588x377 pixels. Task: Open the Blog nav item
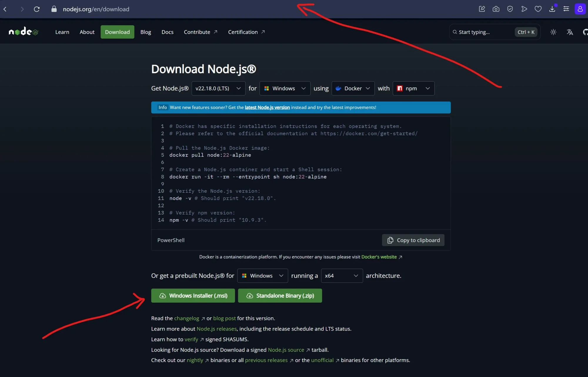tap(146, 32)
